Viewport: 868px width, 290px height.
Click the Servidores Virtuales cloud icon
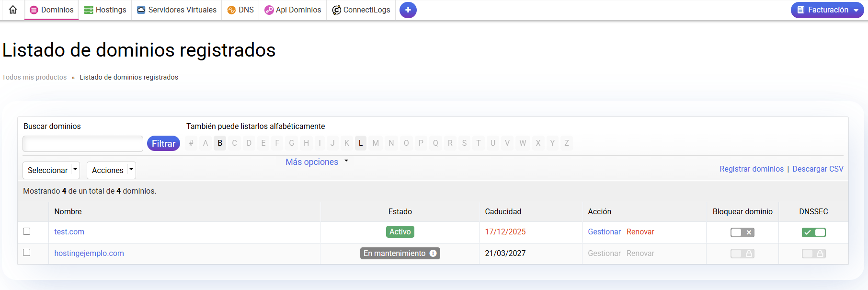(x=141, y=10)
